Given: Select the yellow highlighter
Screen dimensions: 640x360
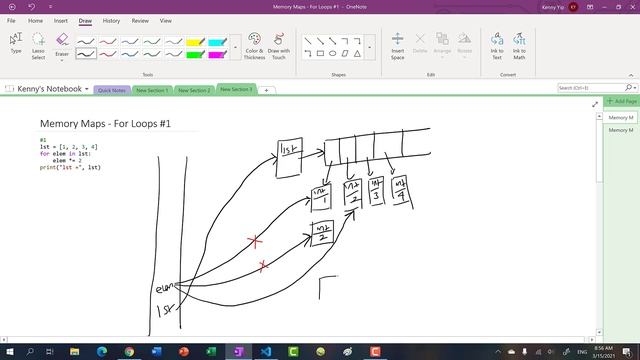Looking at the screenshot, I should [196, 41].
